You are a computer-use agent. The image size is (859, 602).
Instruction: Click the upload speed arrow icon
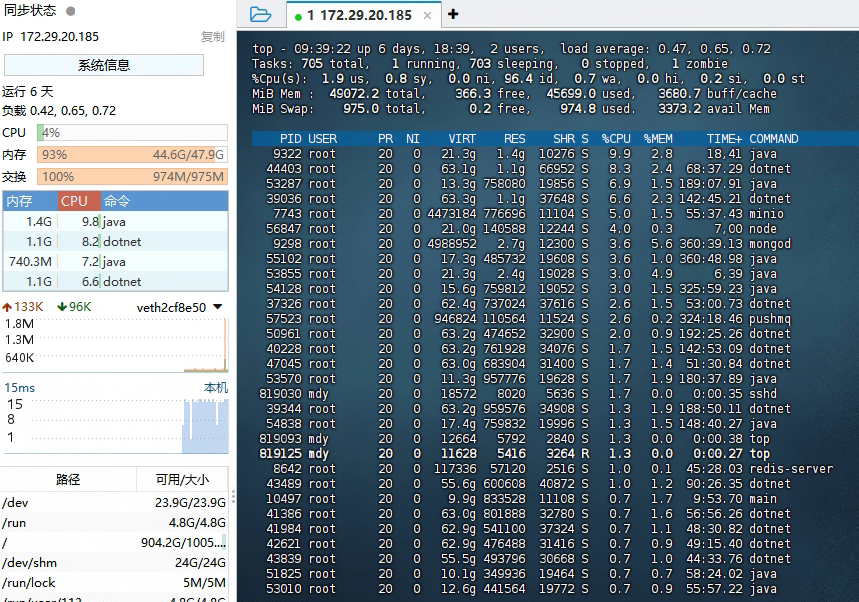pyautogui.click(x=8, y=307)
